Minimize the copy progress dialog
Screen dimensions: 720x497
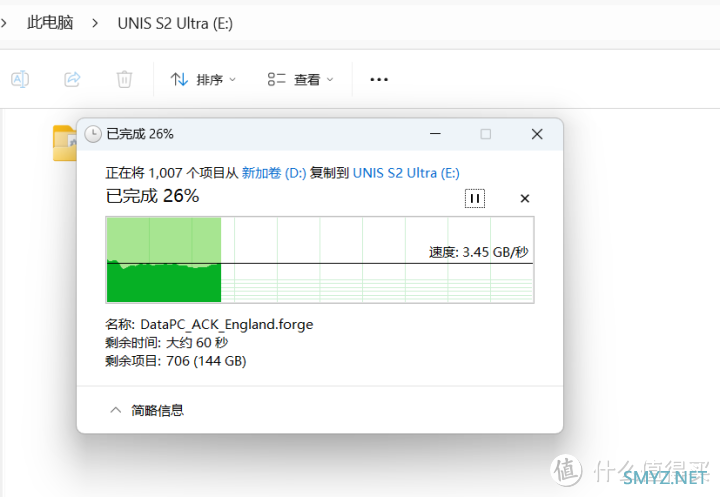pos(435,134)
